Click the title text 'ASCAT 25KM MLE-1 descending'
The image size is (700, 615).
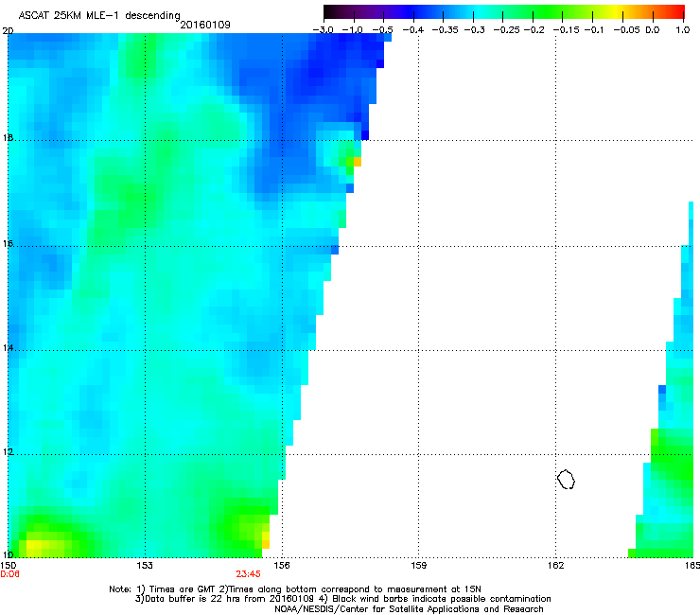pyautogui.click(x=99, y=15)
